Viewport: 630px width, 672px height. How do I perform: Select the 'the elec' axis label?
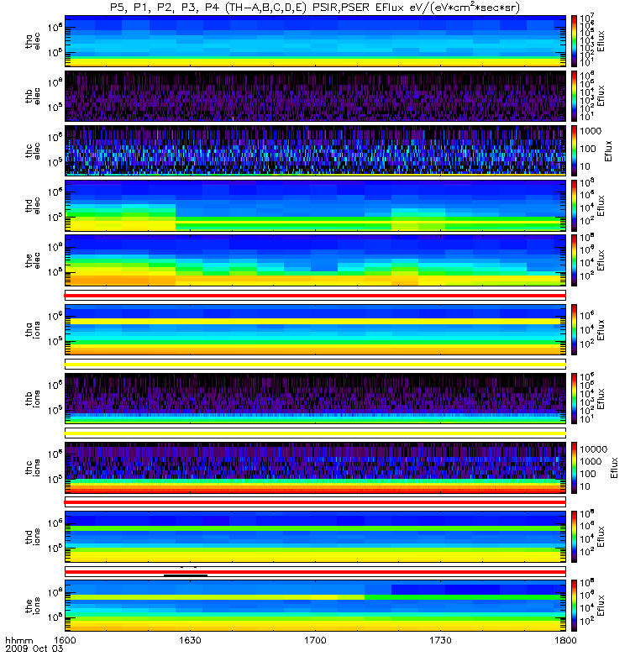33,260
